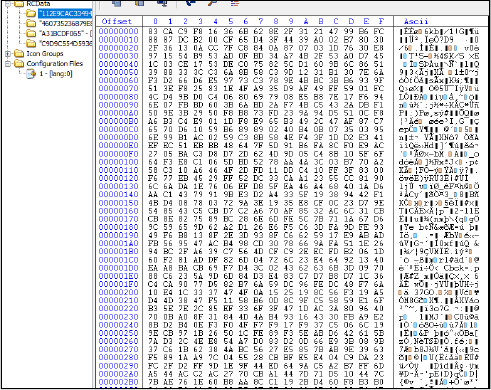Click offset row 00000030
Screen dimensions: 491x390
pos(118,56)
